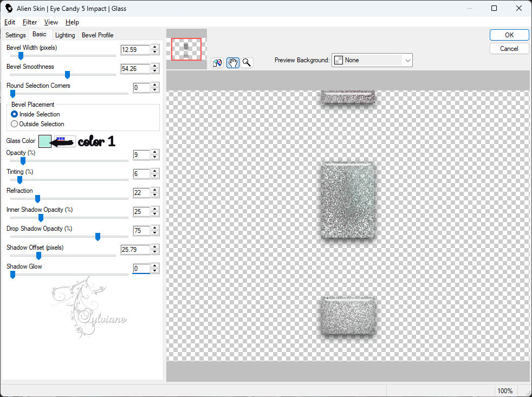The height and width of the screenshot is (397, 532).
Task: Click the Bevel Width slider handle
Action: [x=21, y=56]
